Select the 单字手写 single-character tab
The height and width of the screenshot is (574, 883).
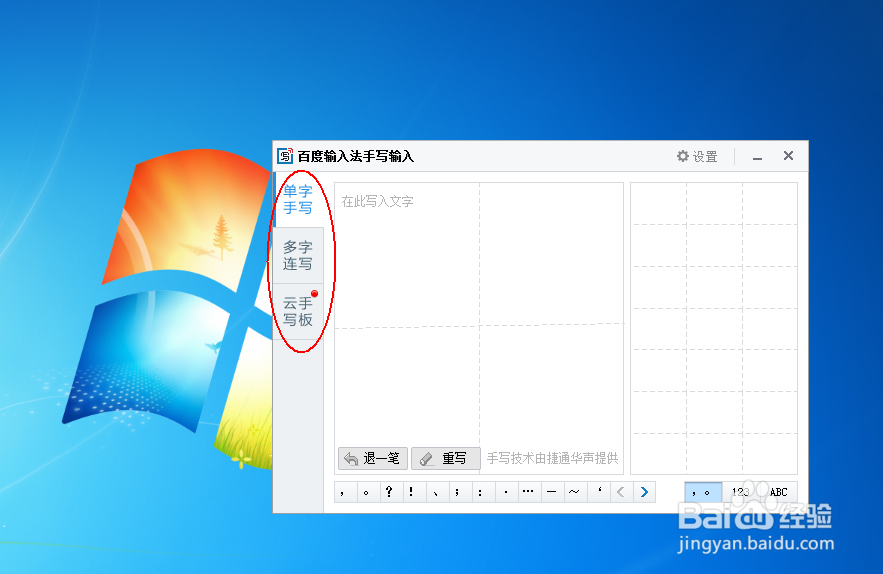298,199
